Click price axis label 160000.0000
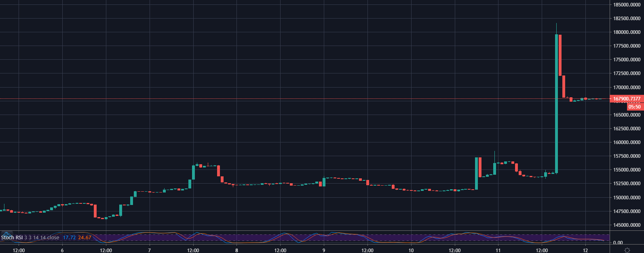Screen dimensions: 644x253 click(x=627, y=142)
